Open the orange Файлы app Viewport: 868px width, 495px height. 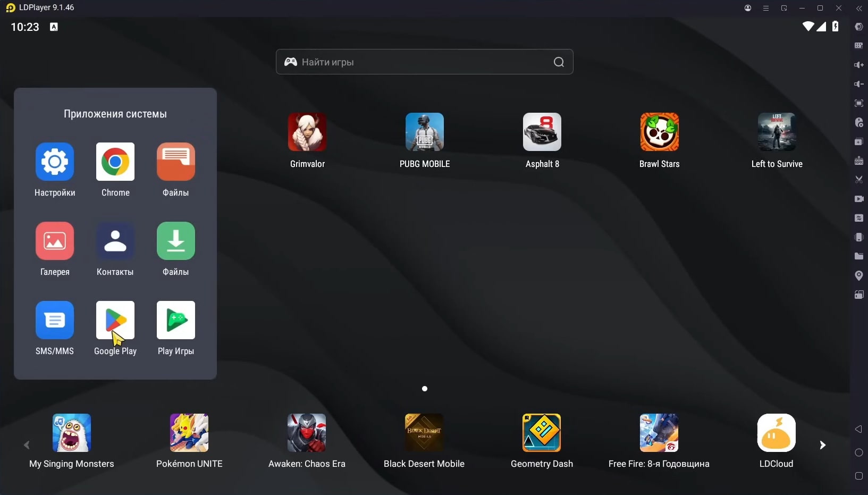tap(176, 162)
